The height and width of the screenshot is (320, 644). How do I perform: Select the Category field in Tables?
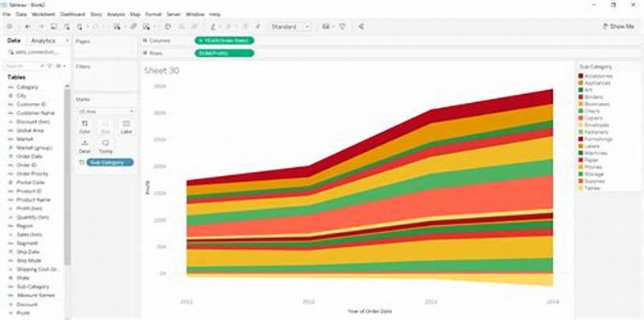click(x=27, y=87)
